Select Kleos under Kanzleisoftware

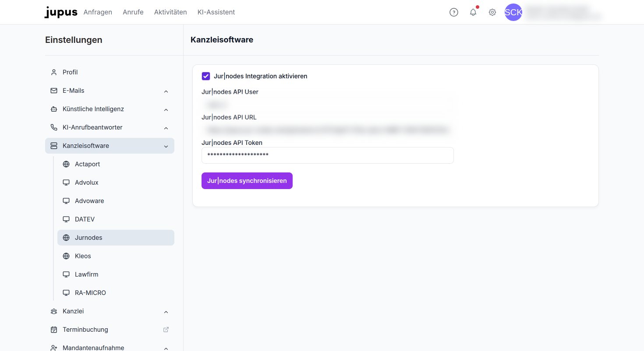click(116, 256)
